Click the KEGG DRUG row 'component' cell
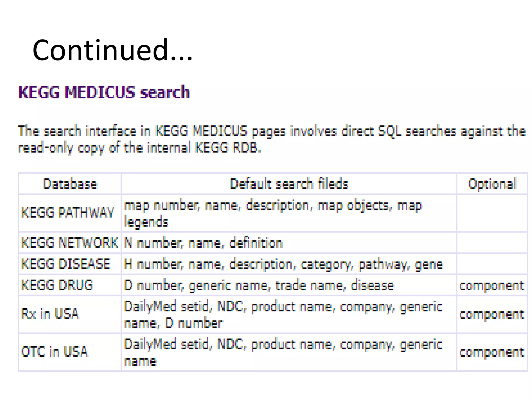The image size is (532, 399). coord(492,285)
